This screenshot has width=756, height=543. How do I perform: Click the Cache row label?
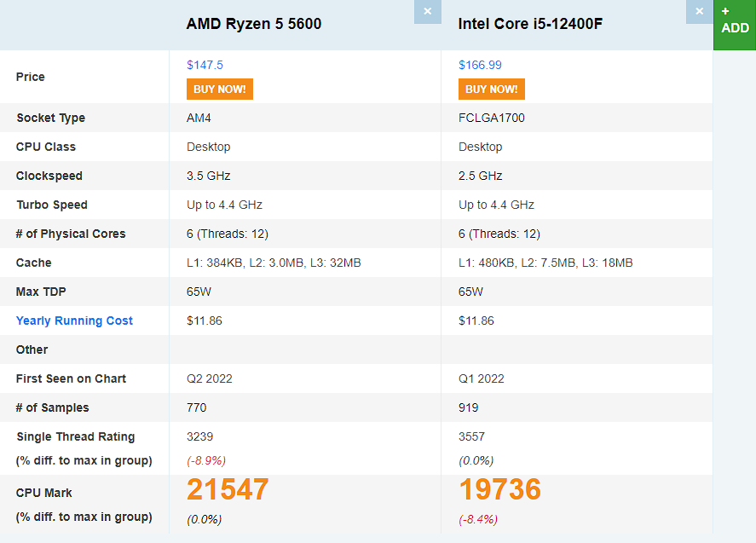pyautogui.click(x=33, y=263)
